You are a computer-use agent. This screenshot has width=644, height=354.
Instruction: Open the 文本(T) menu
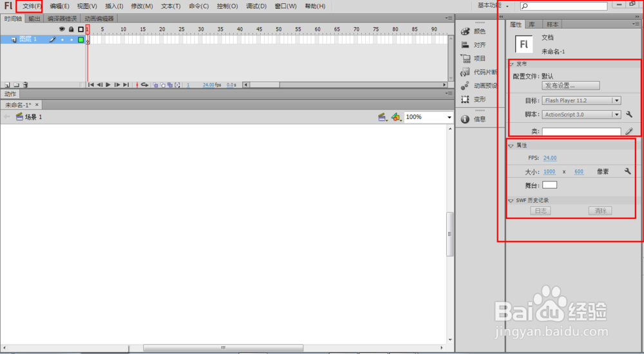pos(171,6)
